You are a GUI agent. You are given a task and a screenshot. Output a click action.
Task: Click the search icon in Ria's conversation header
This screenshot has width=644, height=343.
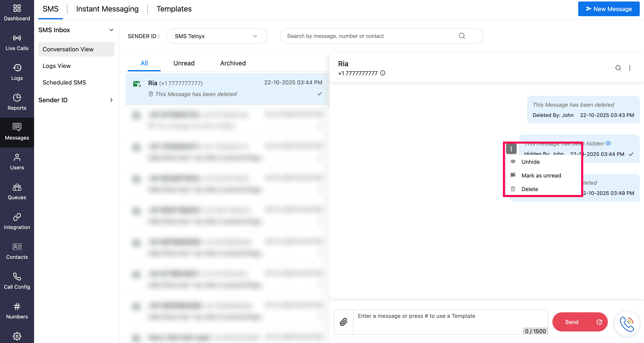pos(618,68)
